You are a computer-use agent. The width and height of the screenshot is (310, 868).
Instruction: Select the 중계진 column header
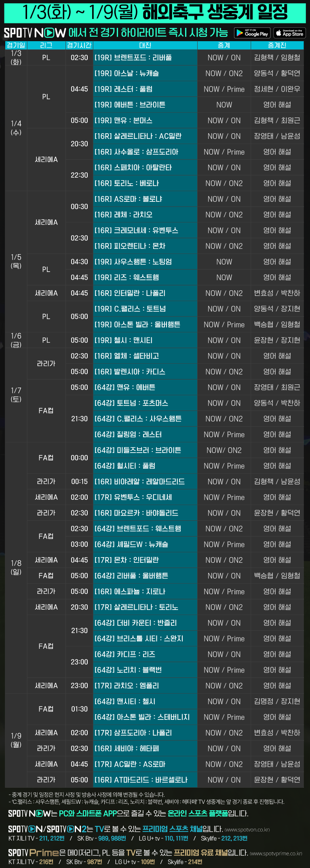[277, 46]
